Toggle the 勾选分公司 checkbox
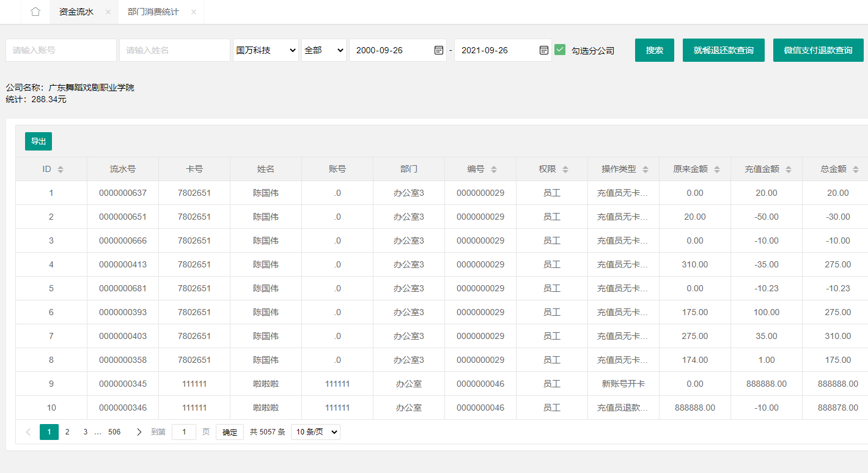Image resolution: width=868 pixels, height=473 pixels. 560,50
